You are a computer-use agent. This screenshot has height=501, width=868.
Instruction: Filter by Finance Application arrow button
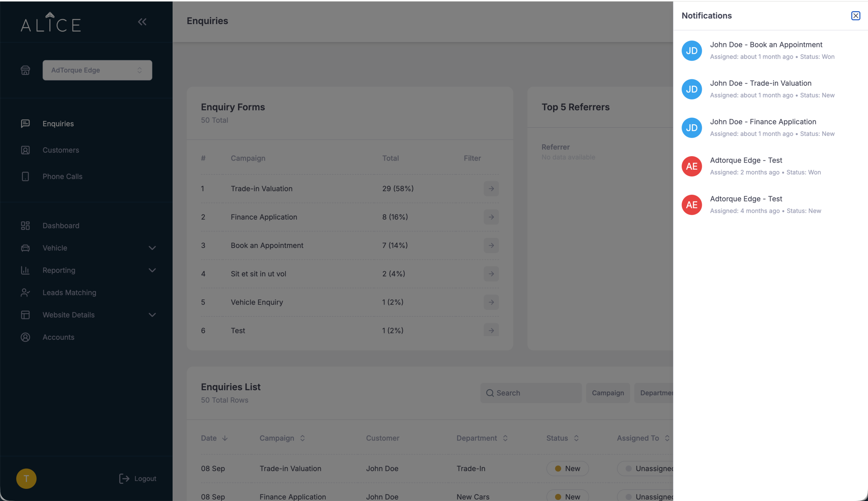[x=491, y=217]
